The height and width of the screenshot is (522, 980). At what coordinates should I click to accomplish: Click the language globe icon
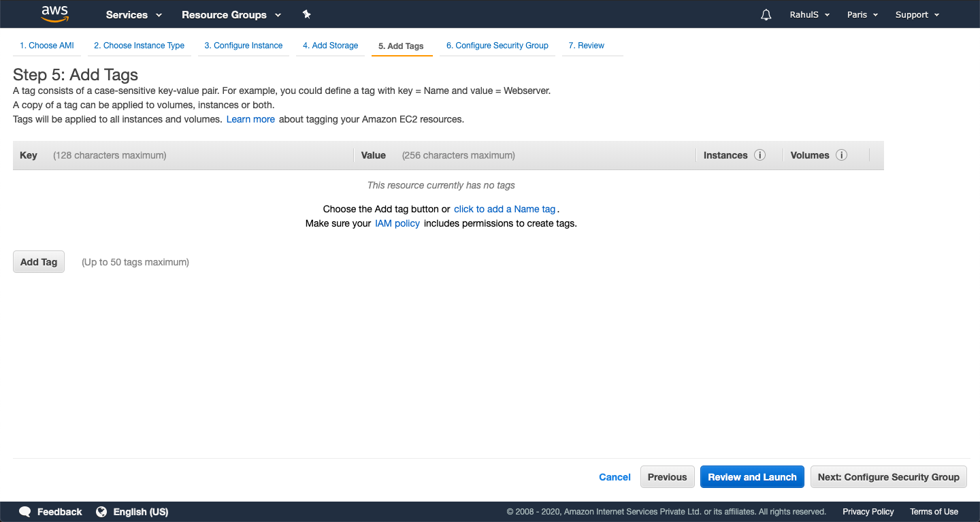[101, 511]
